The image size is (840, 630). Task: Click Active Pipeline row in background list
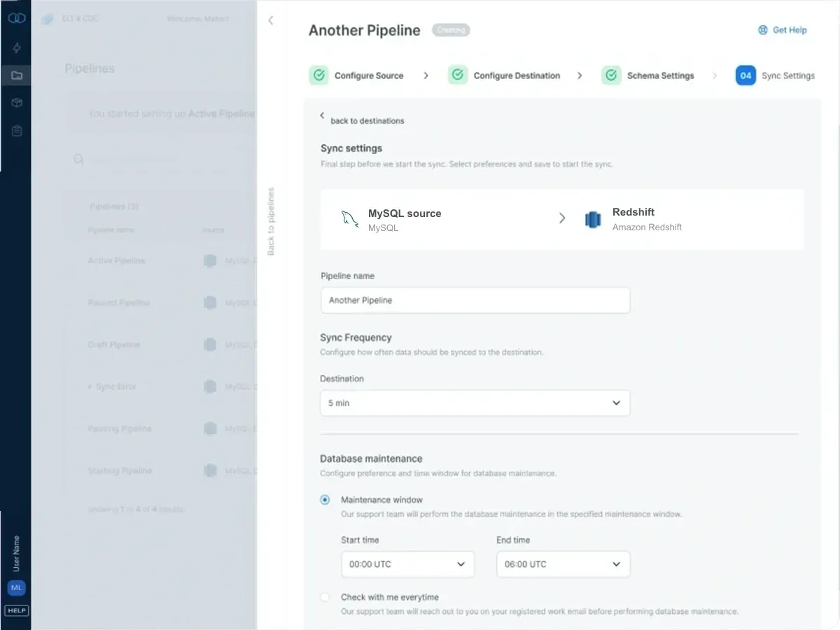161,260
